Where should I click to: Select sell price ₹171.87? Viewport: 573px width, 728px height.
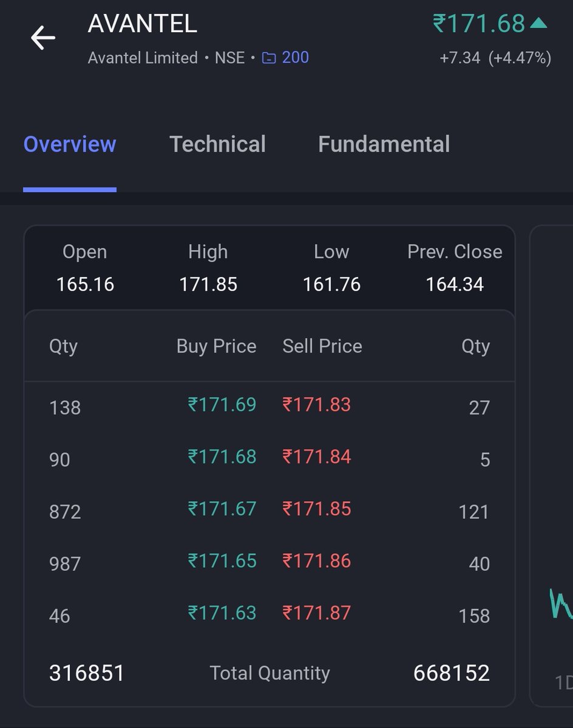point(317,613)
